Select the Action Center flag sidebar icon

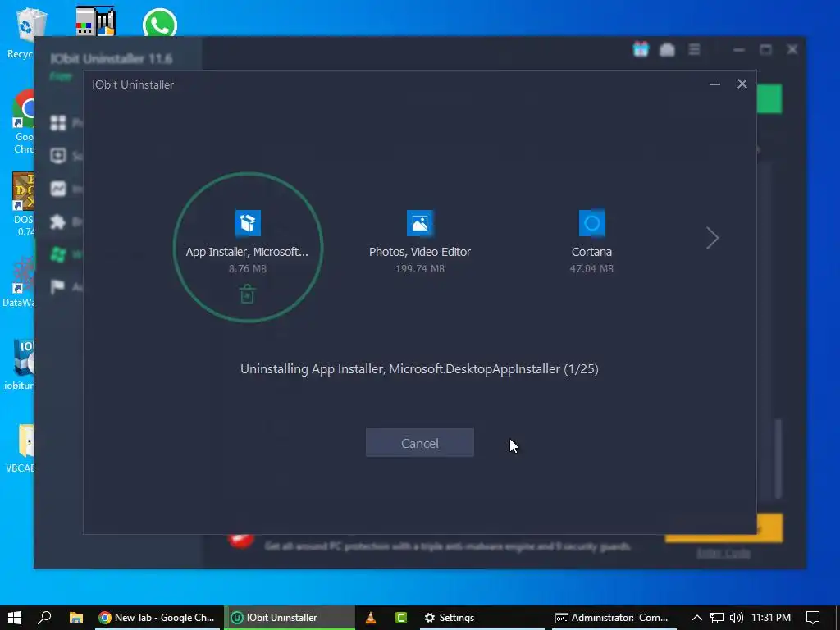coord(58,287)
